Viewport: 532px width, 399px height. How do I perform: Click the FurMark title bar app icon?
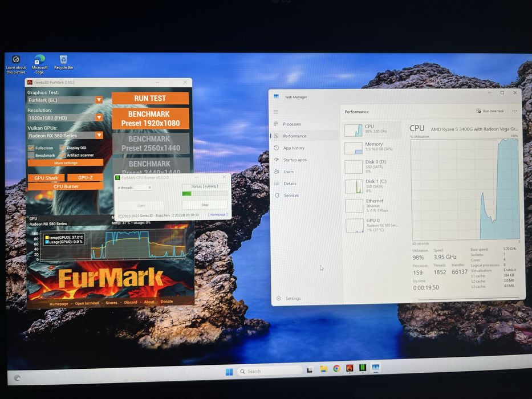pos(30,83)
